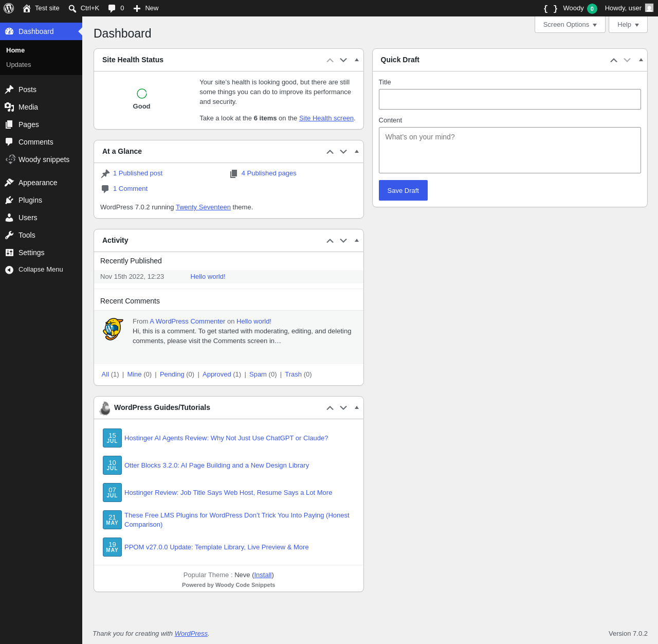This screenshot has height=644, width=658.
Task: Open the Site Health screen link
Action: pyautogui.click(x=326, y=118)
